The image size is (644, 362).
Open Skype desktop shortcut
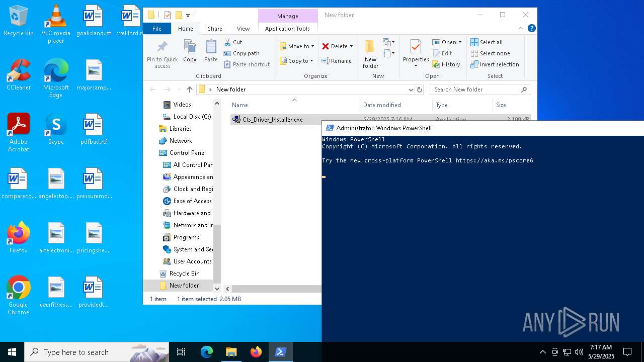coord(56,130)
